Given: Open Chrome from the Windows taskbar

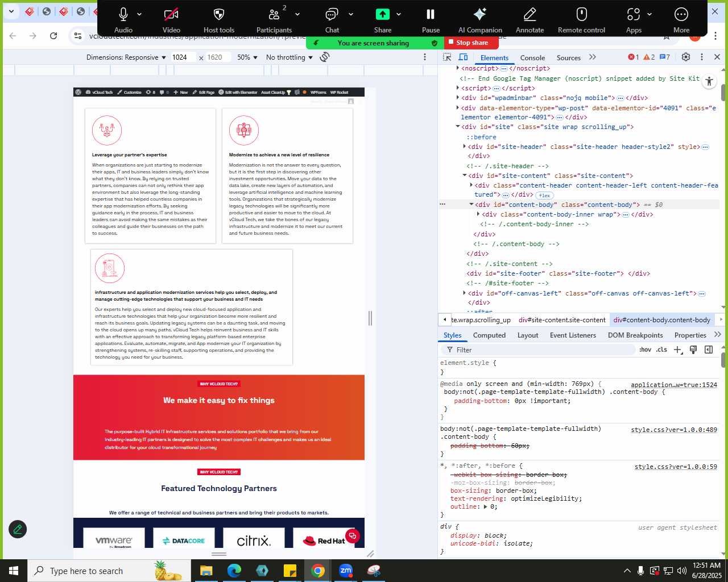Looking at the screenshot, I should [x=318, y=571].
